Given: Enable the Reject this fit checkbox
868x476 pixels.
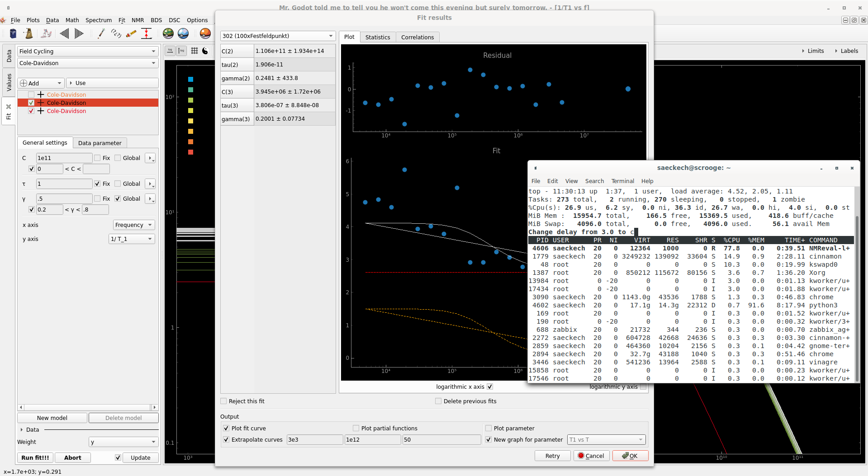Looking at the screenshot, I should [x=223, y=401].
